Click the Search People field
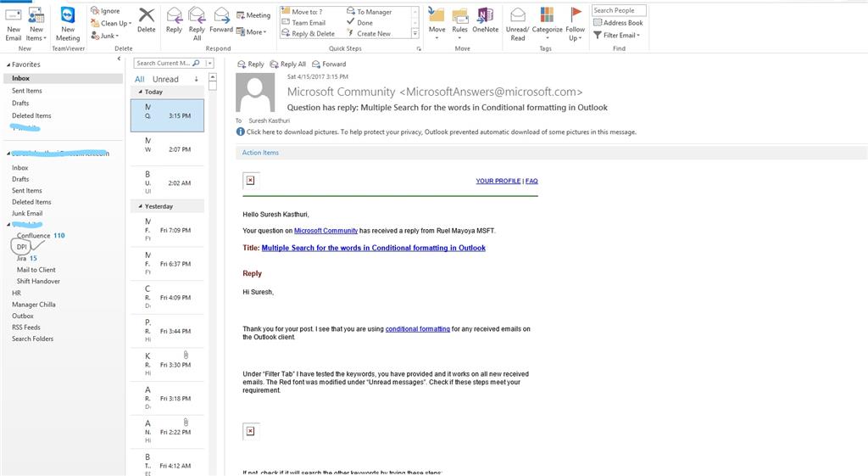 pos(619,10)
